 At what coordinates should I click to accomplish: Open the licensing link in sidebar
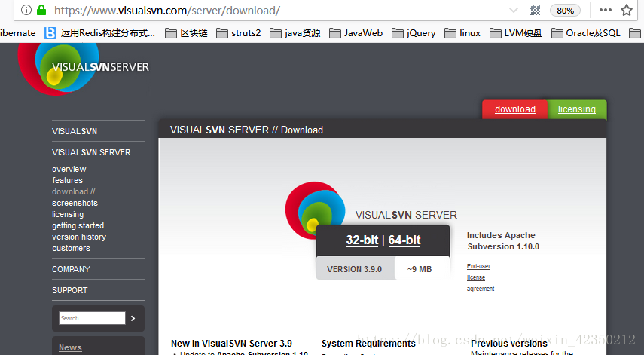[x=68, y=215]
